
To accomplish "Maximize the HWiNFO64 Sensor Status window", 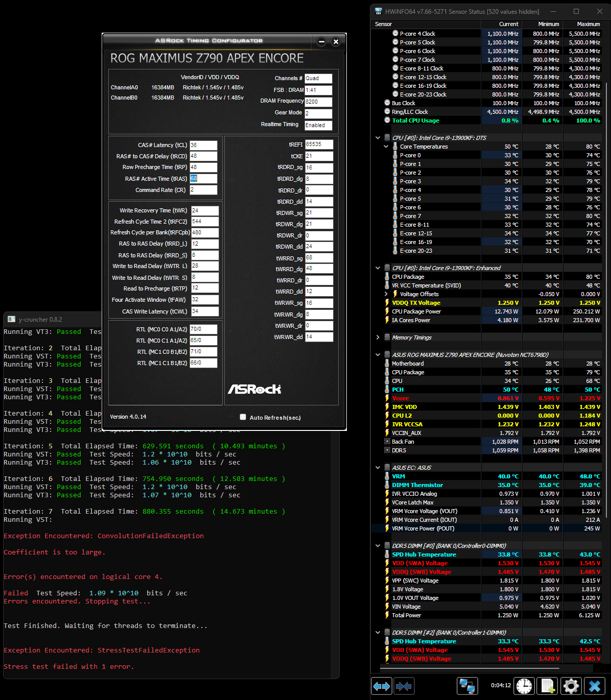I will click(576, 11).
